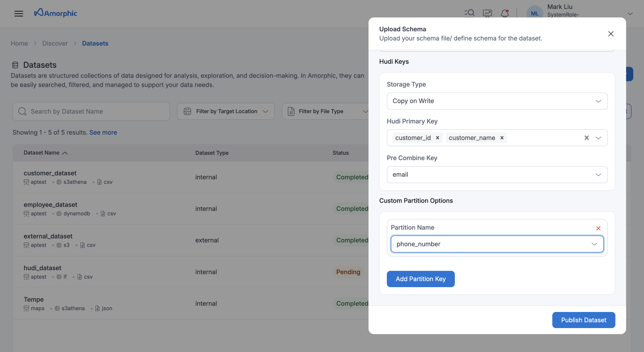Click the monitoring chart icon in the header
The height and width of the screenshot is (352, 644).
[487, 13]
